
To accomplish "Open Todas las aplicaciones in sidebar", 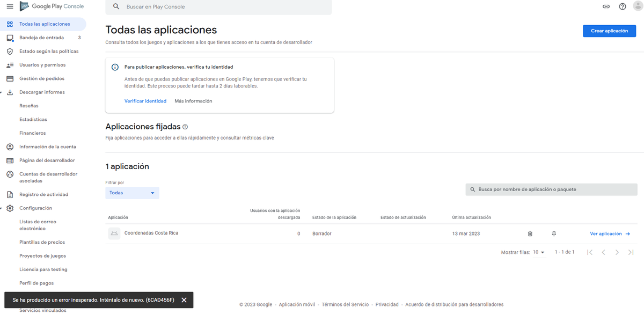I will [x=43, y=24].
